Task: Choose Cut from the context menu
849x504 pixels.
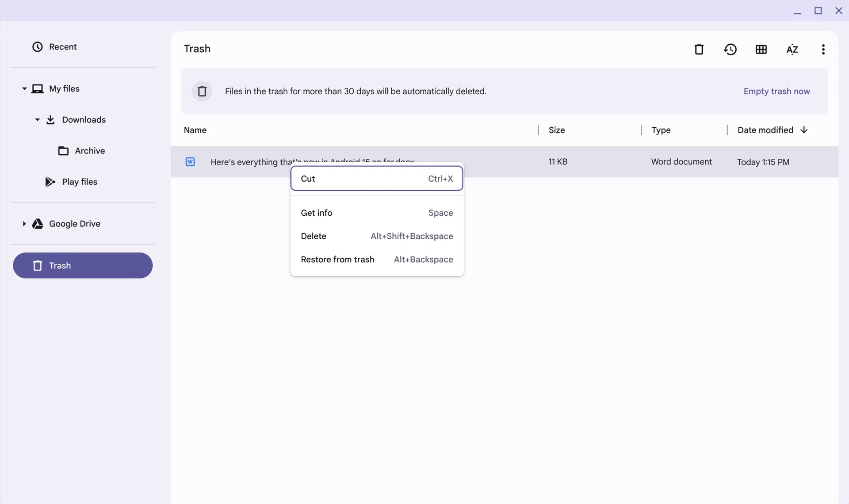Action: (x=377, y=179)
